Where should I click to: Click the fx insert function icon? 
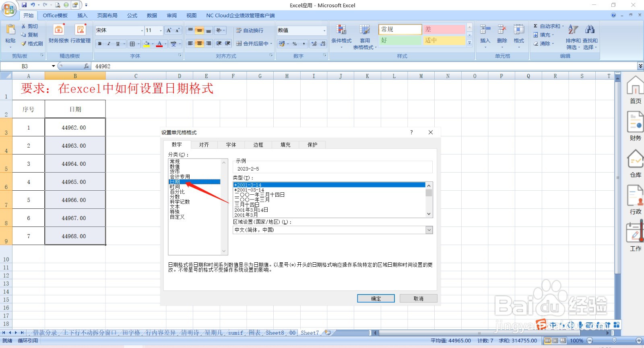pos(86,66)
